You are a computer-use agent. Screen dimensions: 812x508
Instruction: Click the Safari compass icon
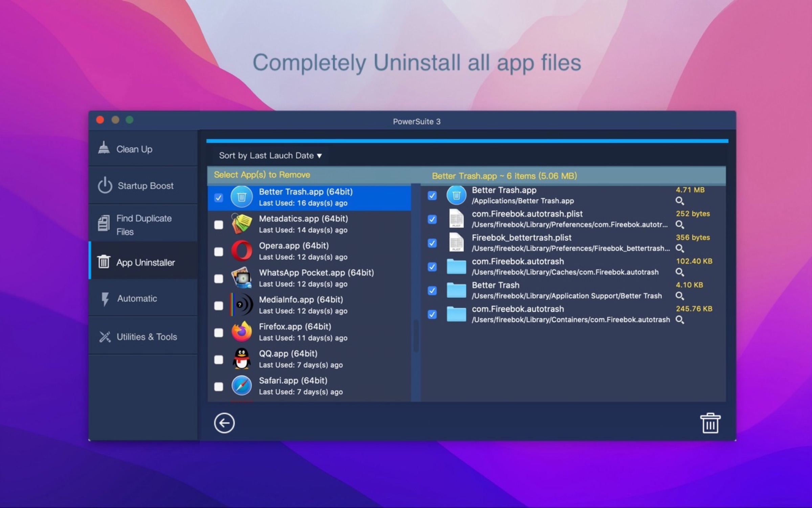(x=242, y=385)
